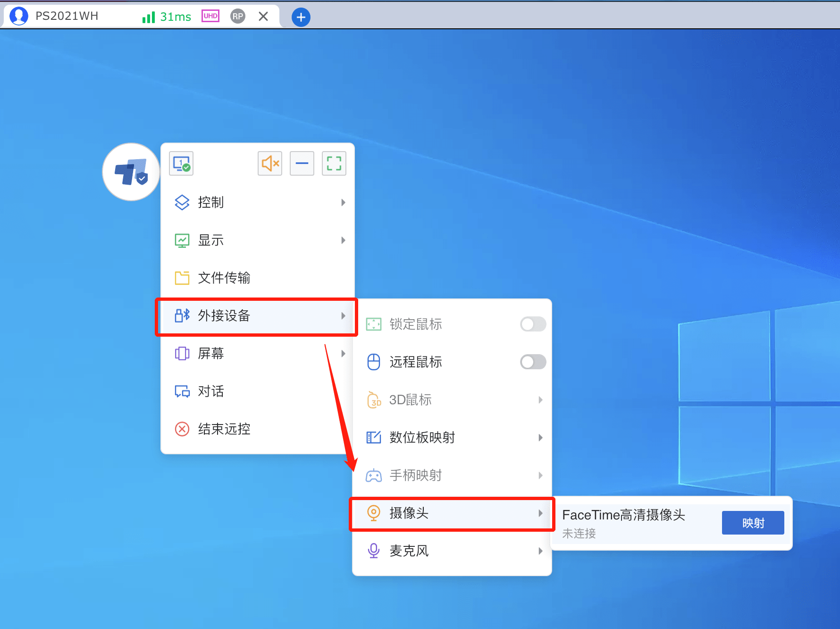This screenshot has height=629, width=840.
Task: Click the 数位板映射 tablet pen icon
Action: (374, 437)
